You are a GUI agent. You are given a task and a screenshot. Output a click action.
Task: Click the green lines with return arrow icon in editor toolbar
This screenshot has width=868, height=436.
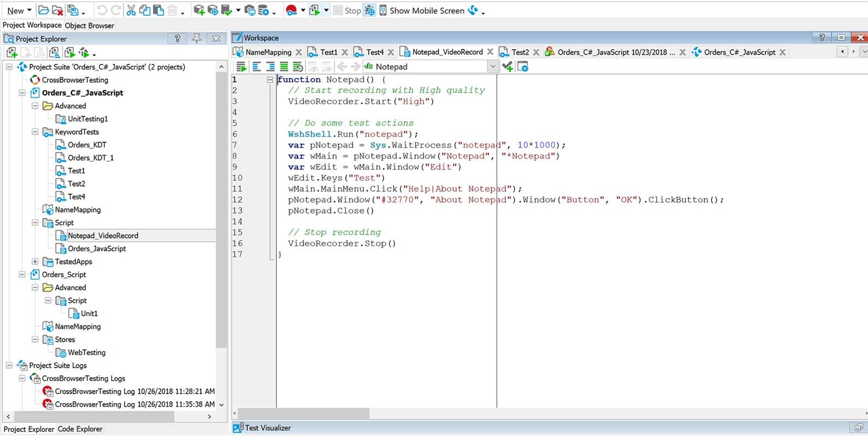[298, 67]
